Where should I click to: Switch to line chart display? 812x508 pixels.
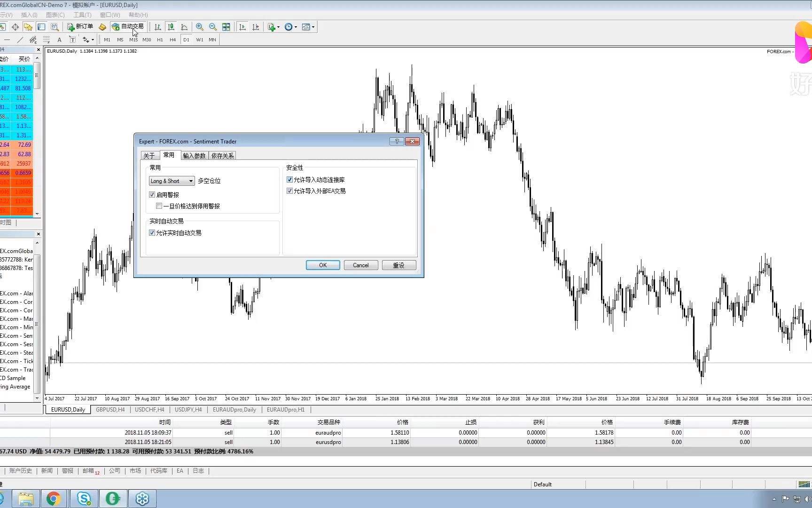[184, 27]
